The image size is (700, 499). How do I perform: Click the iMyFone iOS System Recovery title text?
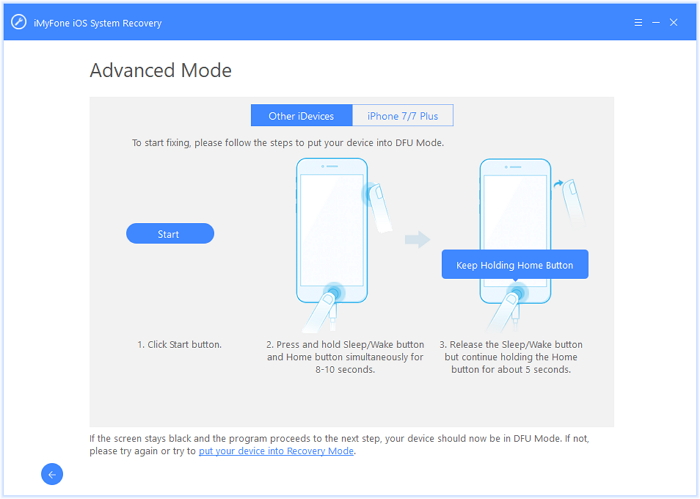(98, 23)
